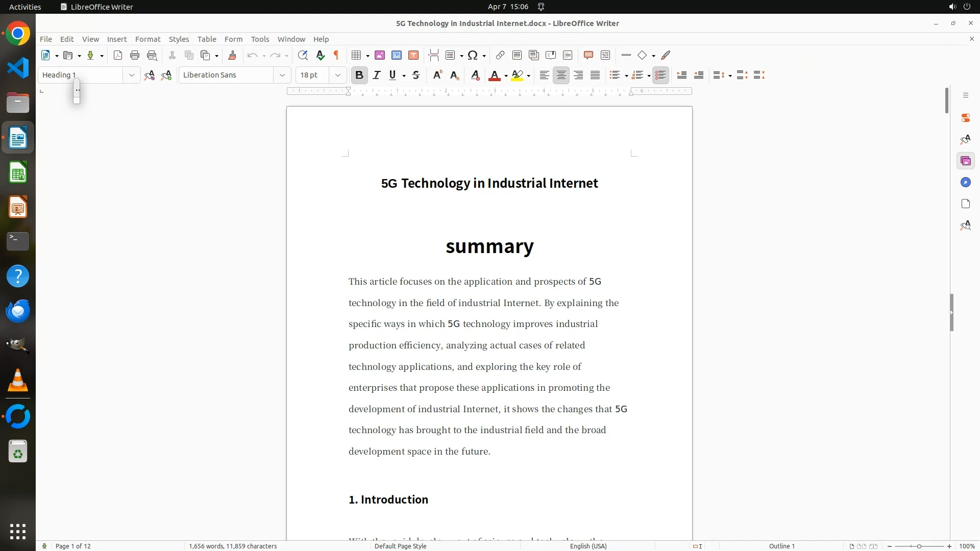Adjust the zoom slider in status bar

919,546
